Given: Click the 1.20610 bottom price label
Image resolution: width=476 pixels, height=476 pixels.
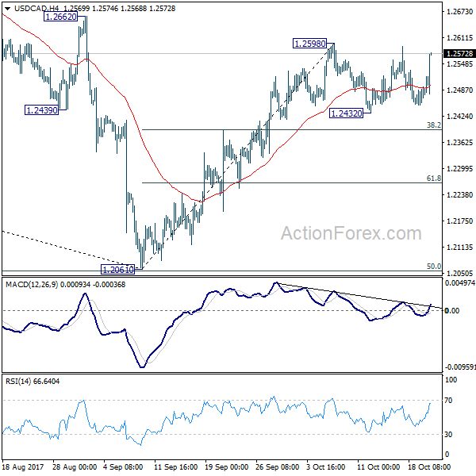Looking at the screenshot, I should (117, 269).
